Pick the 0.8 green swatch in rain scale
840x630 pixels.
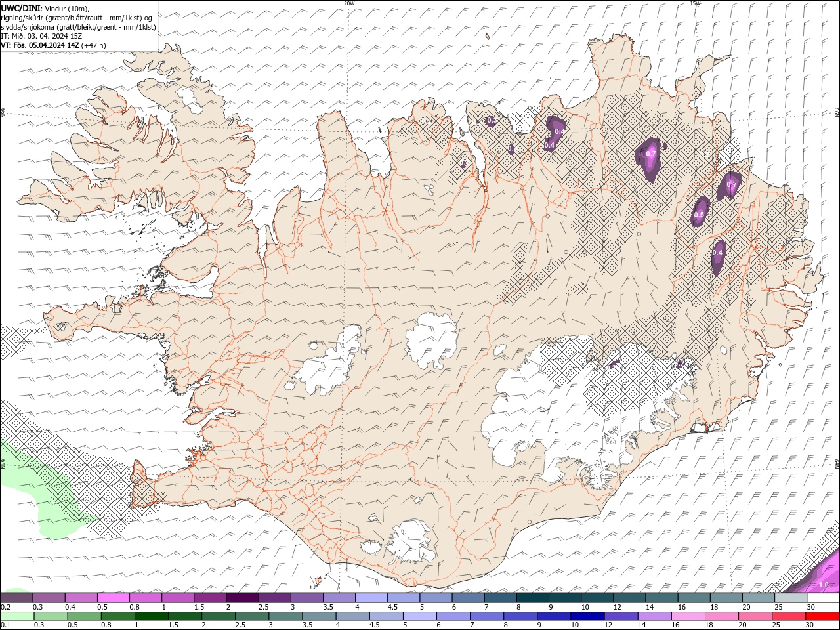click(x=117, y=616)
